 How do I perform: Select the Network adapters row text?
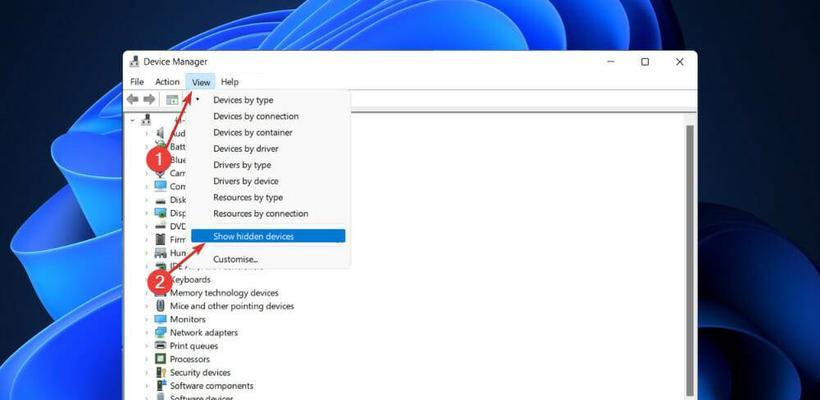(203, 333)
